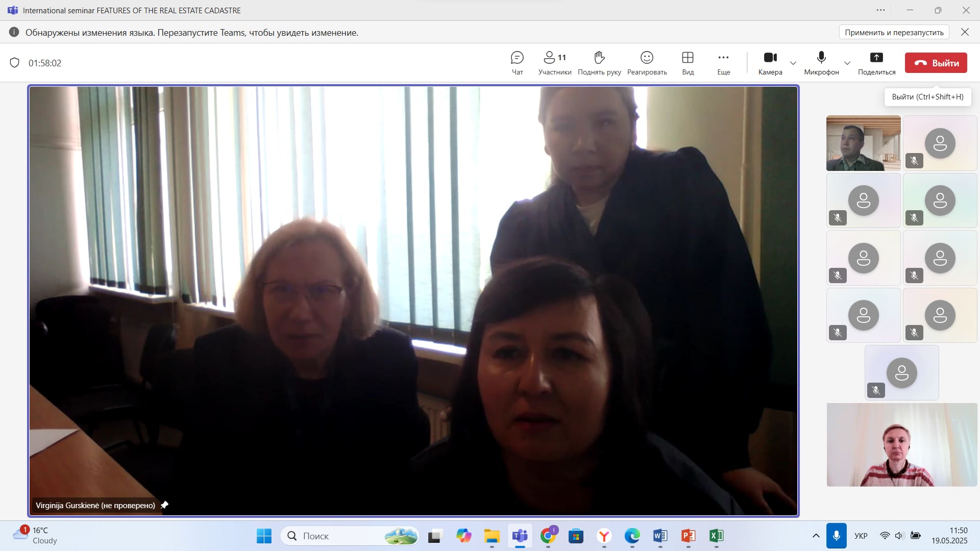Raise your hand in the meeting
This screenshot has width=980, height=551.
[599, 63]
